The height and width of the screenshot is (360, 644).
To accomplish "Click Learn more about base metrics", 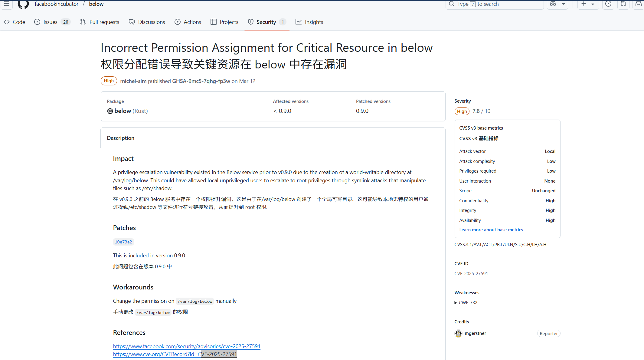I will (x=491, y=230).
